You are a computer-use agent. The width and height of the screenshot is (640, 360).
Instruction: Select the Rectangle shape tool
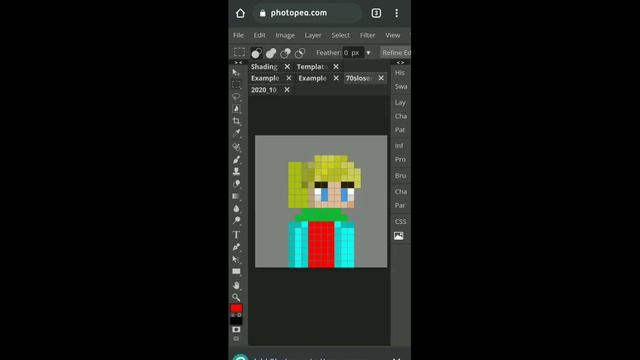[236, 271]
